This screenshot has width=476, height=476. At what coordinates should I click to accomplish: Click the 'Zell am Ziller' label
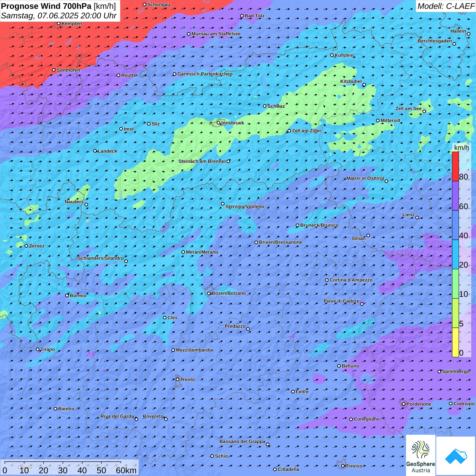tap(306, 131)
